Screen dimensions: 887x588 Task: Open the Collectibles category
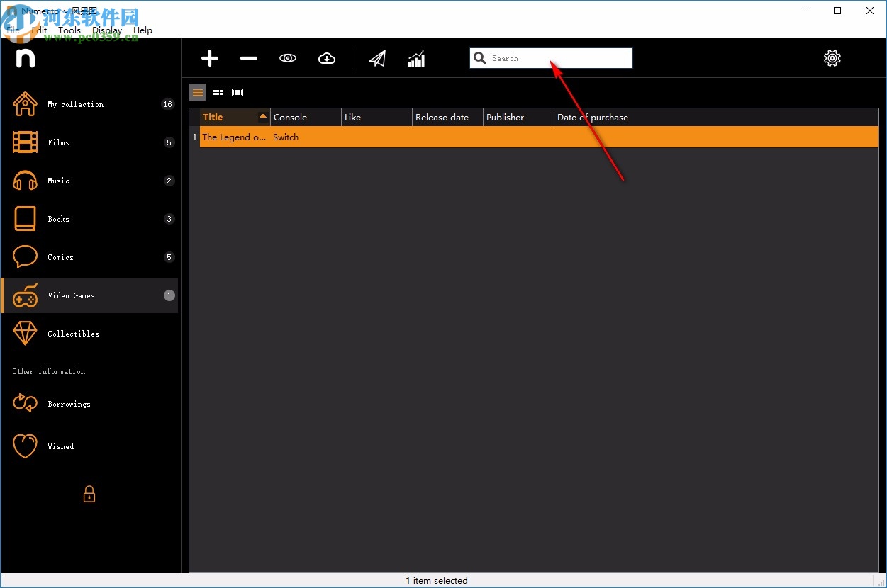89,334
